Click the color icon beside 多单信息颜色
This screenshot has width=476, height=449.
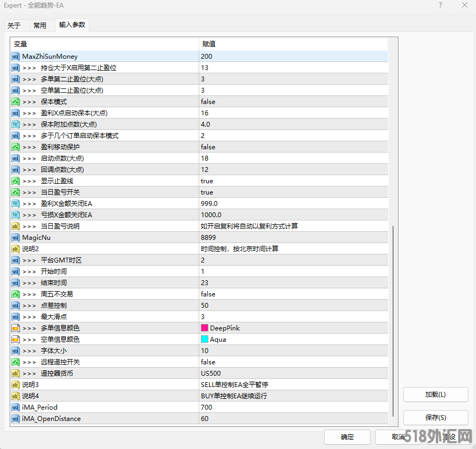(16, 328)
